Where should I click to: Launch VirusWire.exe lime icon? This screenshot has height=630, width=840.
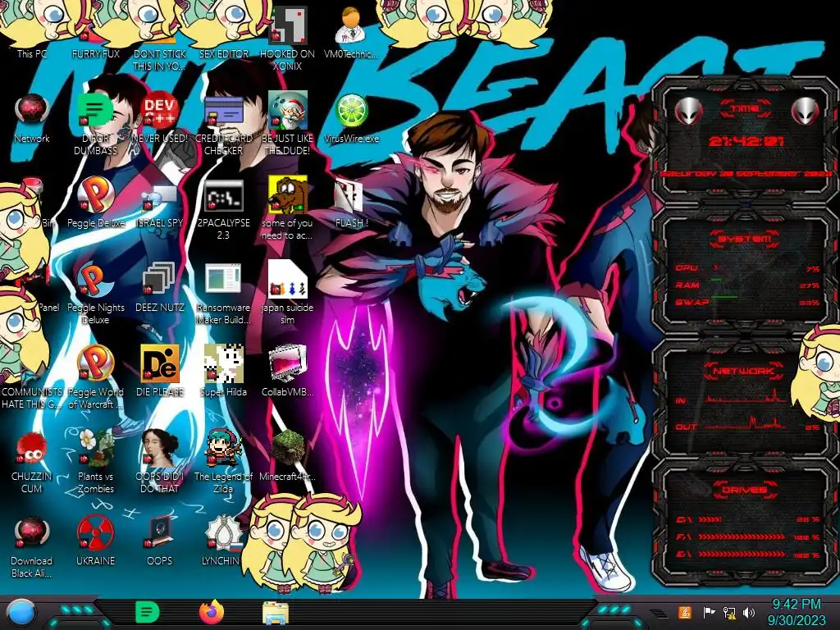point(351,119)
